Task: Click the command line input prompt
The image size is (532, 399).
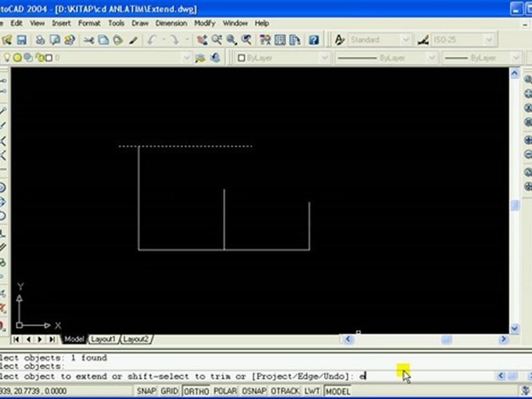Action: [x=248, y=376]
